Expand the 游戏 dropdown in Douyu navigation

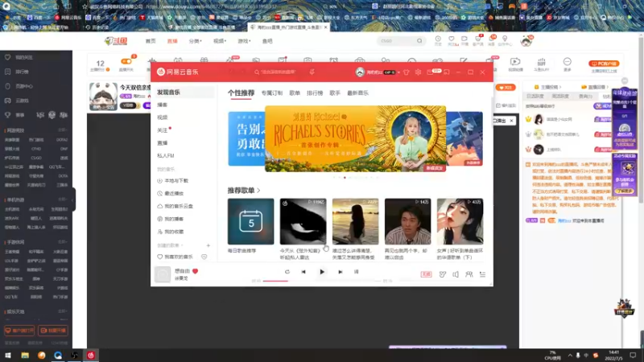[244, 41]
